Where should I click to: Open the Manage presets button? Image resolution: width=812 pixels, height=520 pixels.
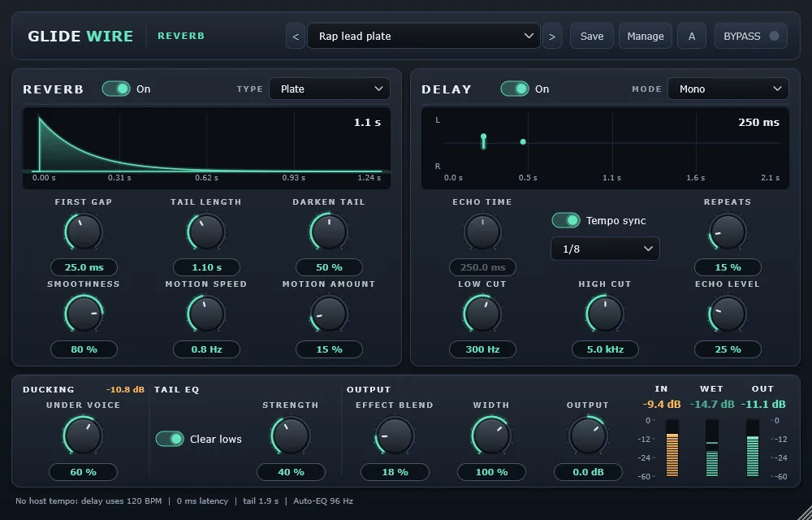(646, 37)
